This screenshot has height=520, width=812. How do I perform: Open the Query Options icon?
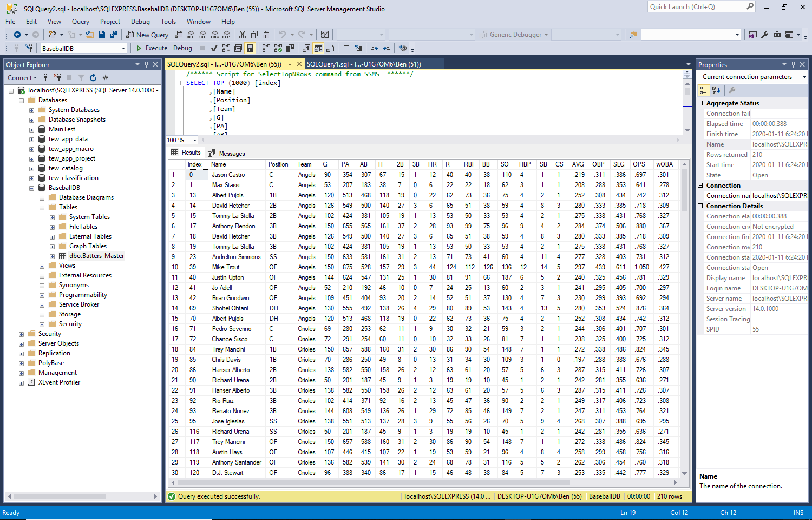point(238,48)
